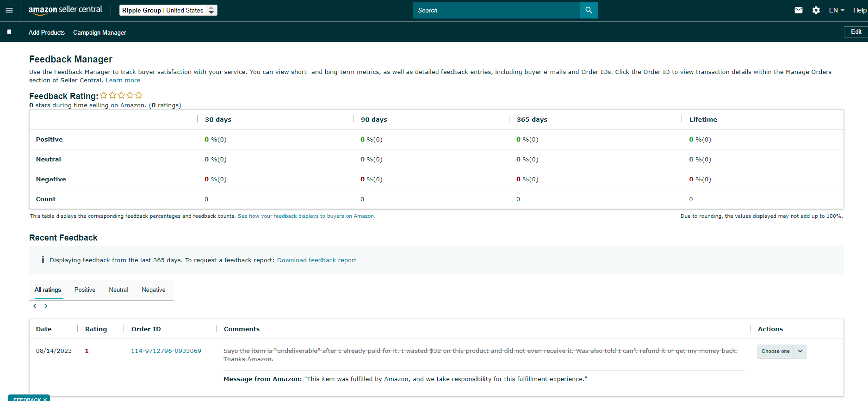The height and width of the screenshot is (401, 868).
Task: Open Add Products menu item
Action: [47, 32]
